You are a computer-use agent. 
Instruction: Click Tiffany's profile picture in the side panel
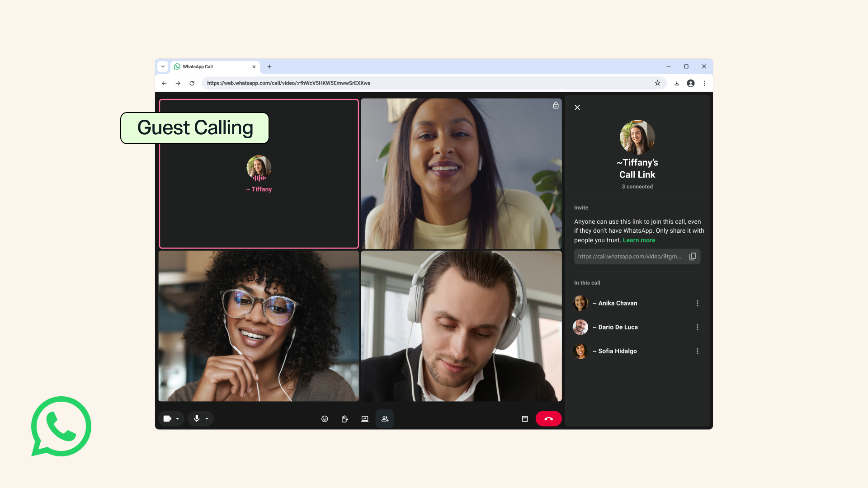tap(637, 137)
